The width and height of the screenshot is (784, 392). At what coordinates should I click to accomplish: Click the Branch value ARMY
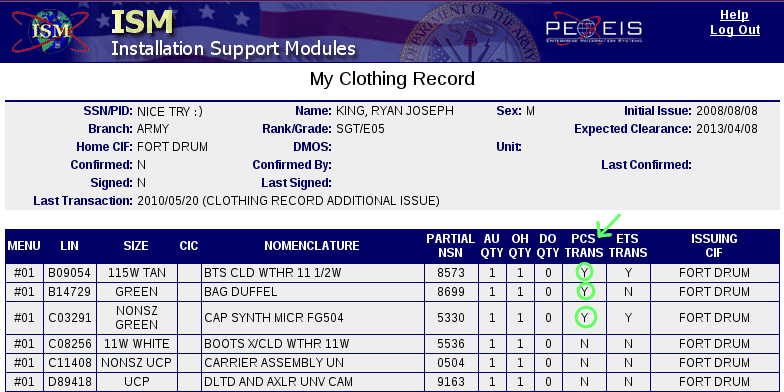[x=153, y=129]
